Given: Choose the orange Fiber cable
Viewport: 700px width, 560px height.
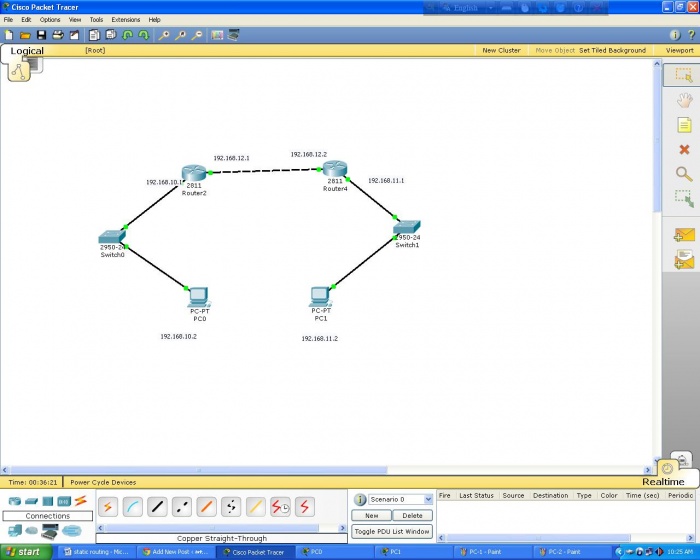Looking at the screenshot, I should [206, 507].
